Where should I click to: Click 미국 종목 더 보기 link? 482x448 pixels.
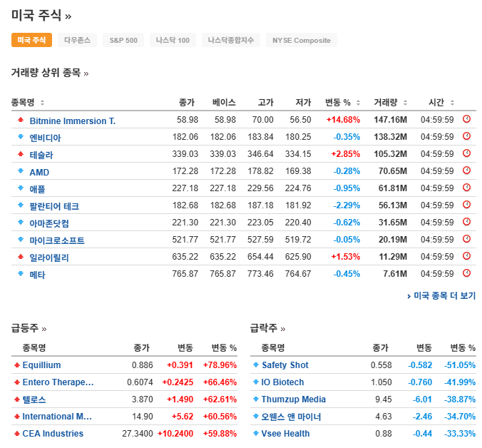point(441,296)
